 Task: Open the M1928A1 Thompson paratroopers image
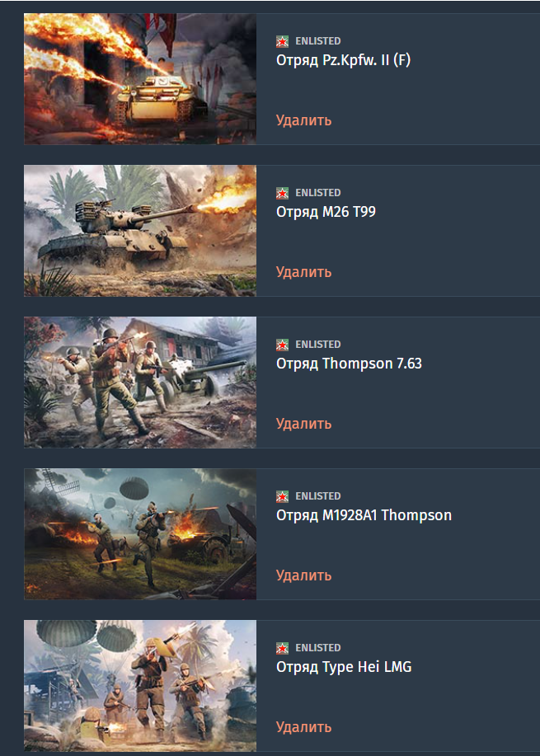tap(140, 533)
